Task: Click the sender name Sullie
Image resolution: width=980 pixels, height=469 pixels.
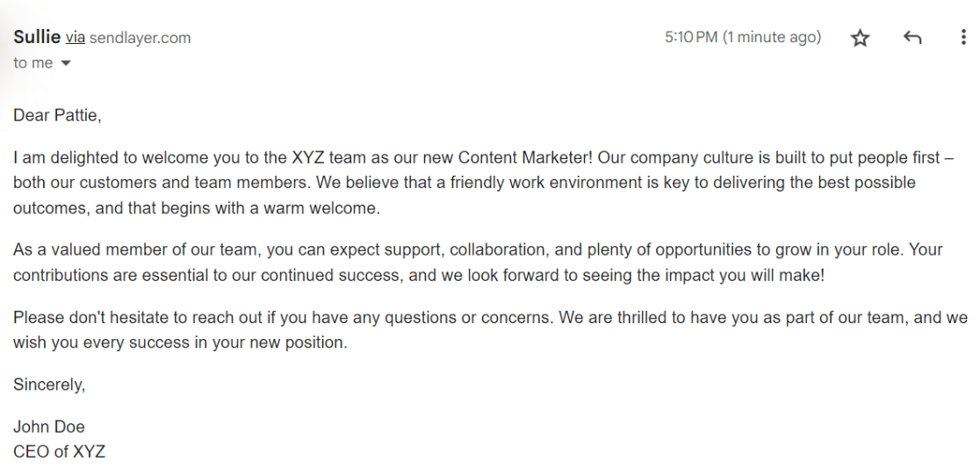Action: [x=37, y=37]
